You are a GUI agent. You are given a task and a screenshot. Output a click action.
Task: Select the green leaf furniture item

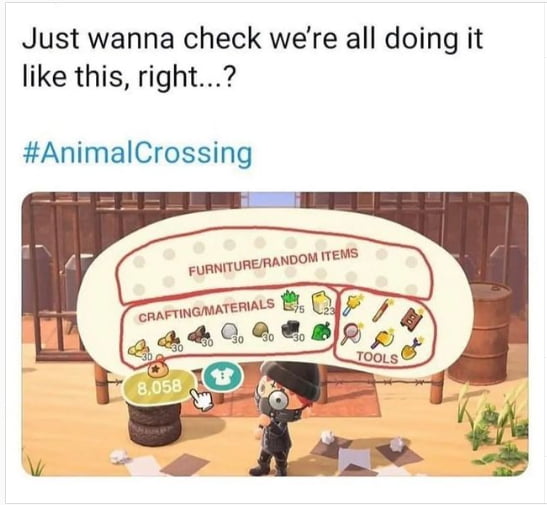click(321, 332)
